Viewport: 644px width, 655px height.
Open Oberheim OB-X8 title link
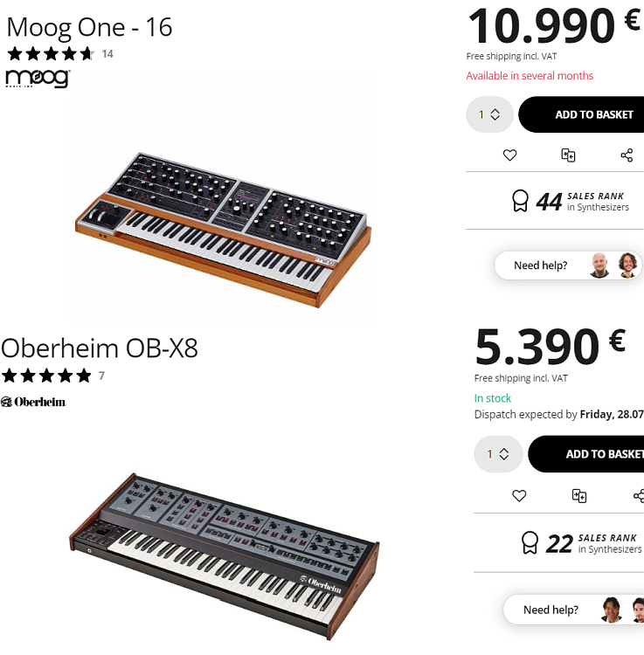100,348
